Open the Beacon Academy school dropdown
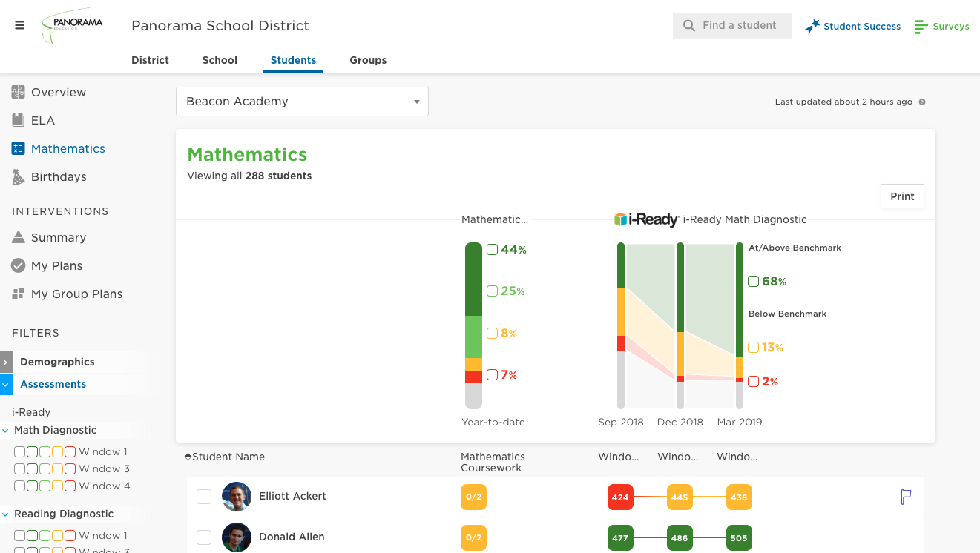Screen dimensions: 980x553 point(302,102)
